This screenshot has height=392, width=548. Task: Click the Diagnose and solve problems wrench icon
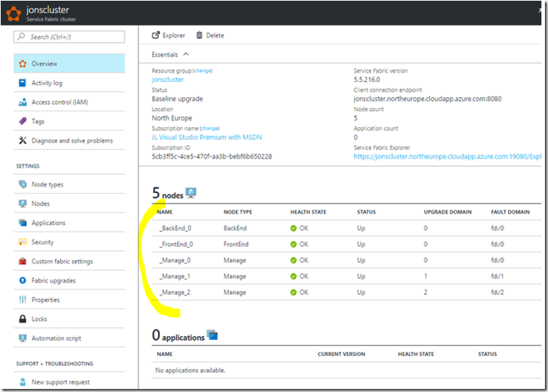[x=23, y=140]
